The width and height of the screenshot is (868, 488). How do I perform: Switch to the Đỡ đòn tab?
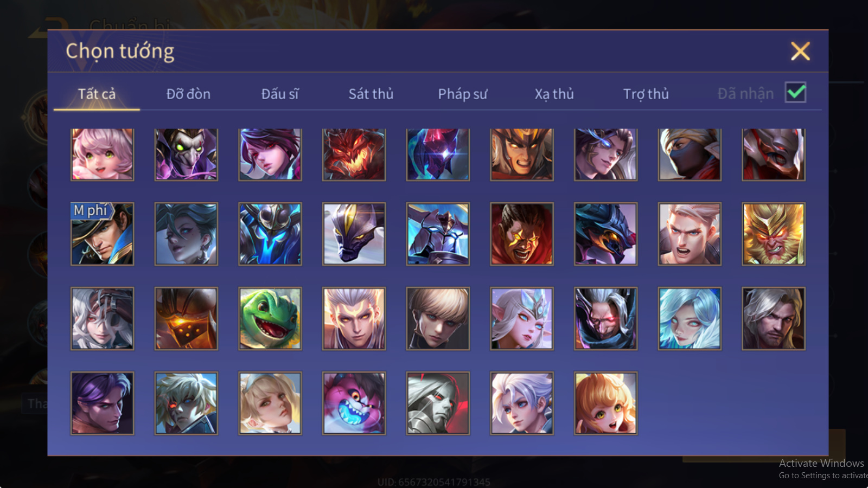pyautogui.click(x=188, y=94)
